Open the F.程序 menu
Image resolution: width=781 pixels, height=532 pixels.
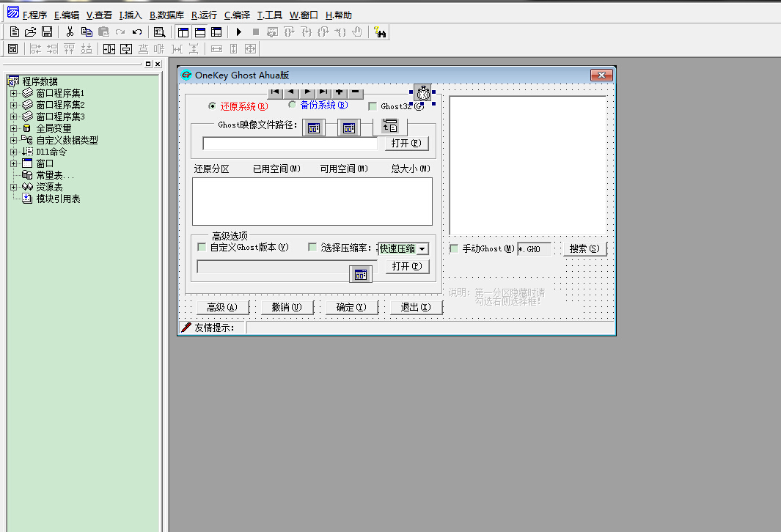[x=35, y=15]
